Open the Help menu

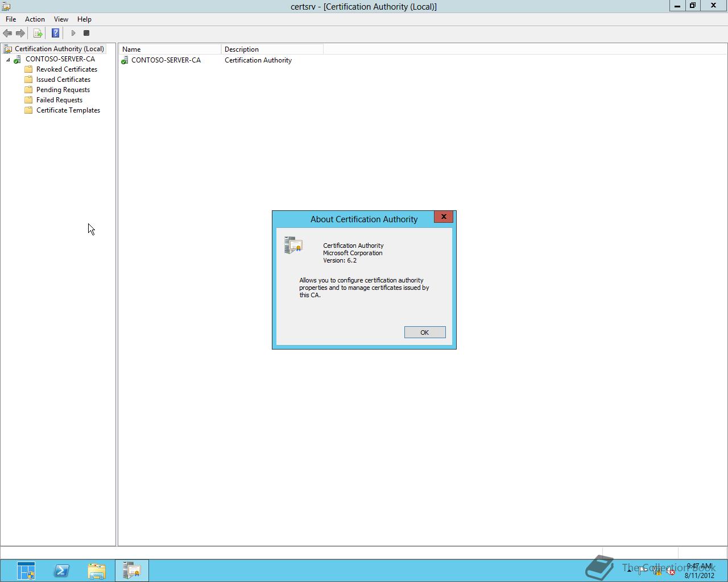tap(84, 19)
